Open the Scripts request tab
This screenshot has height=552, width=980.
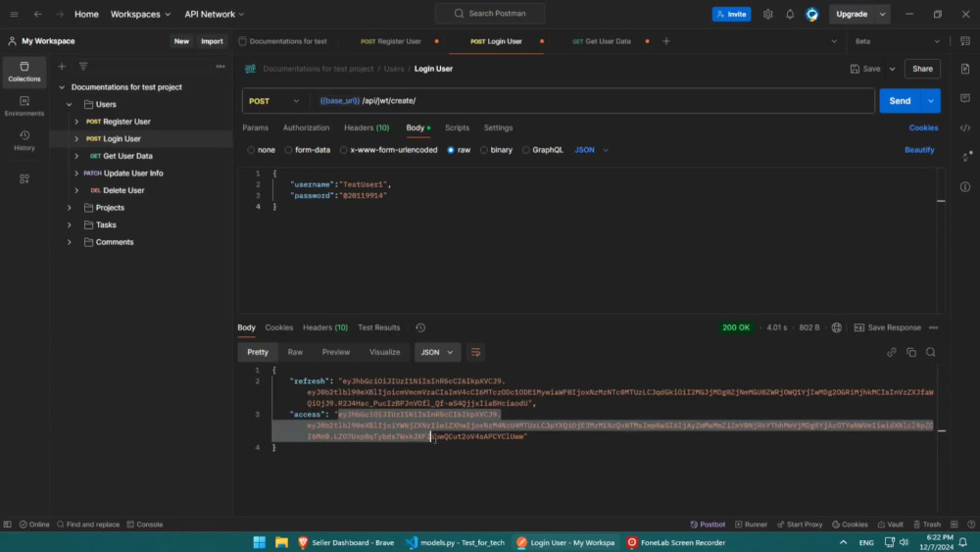pos(457,127)
